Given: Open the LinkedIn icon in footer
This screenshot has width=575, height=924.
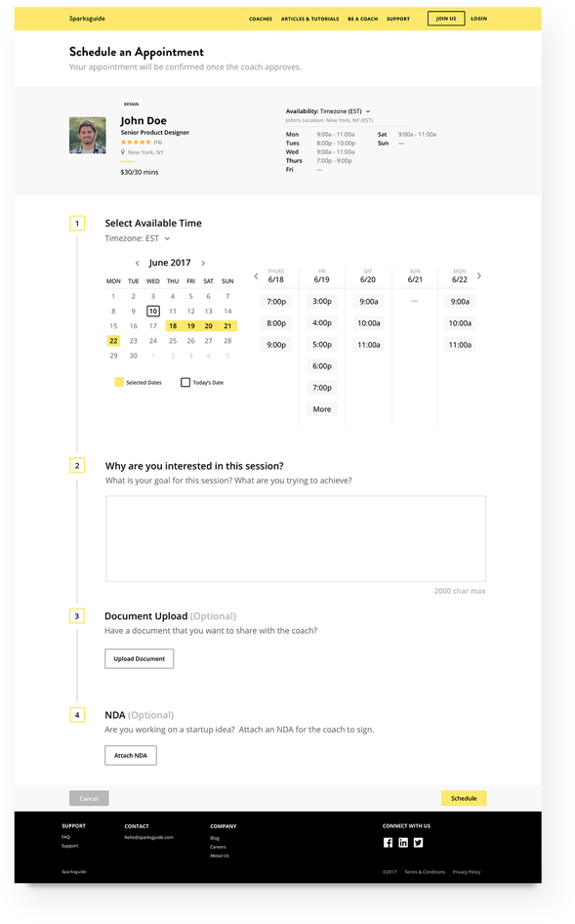Looking at the screenshot, I should (403, 843).
